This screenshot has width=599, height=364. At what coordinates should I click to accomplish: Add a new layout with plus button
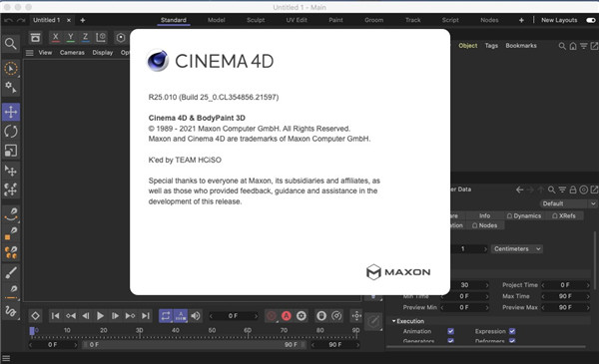[x=521, y=20]
